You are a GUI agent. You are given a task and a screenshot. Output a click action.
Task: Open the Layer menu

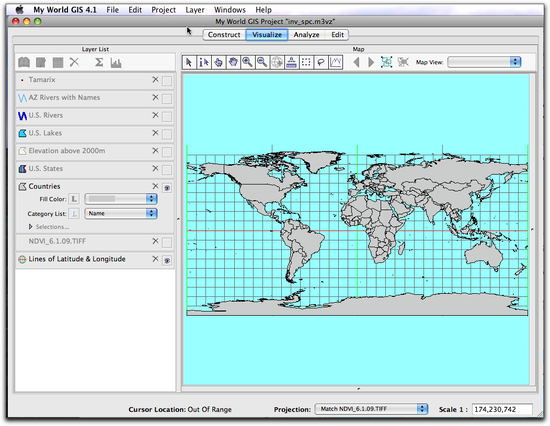tap(195, 10)
